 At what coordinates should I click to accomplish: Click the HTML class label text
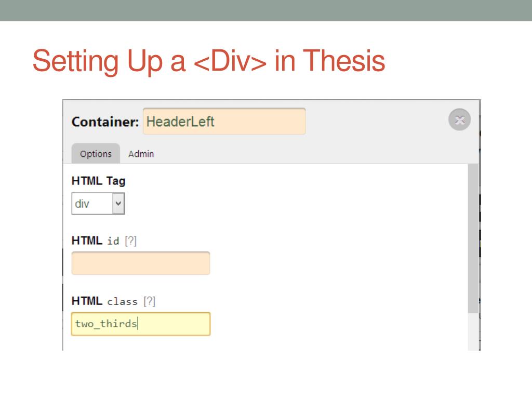click(104, 301)
